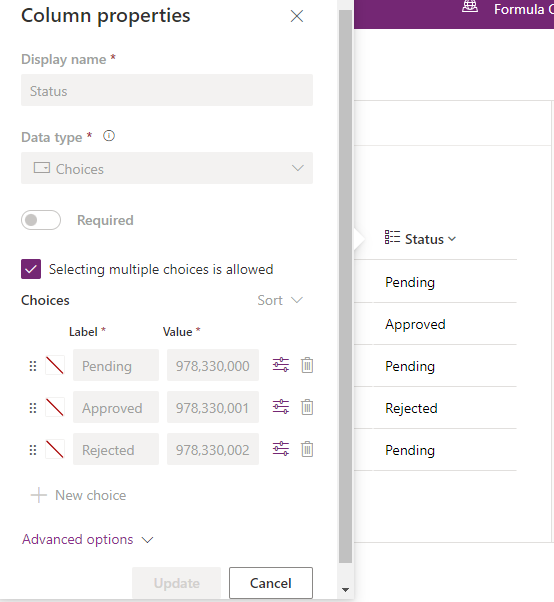Pick color swatch for Approved choice
This screenshot has width=554, height=602.
coord(55,407)
